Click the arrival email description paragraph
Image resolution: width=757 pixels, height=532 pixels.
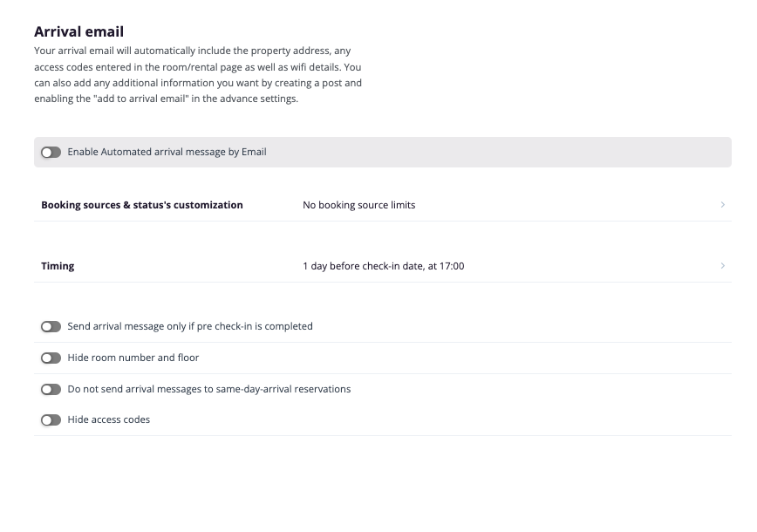coord(198,75)
